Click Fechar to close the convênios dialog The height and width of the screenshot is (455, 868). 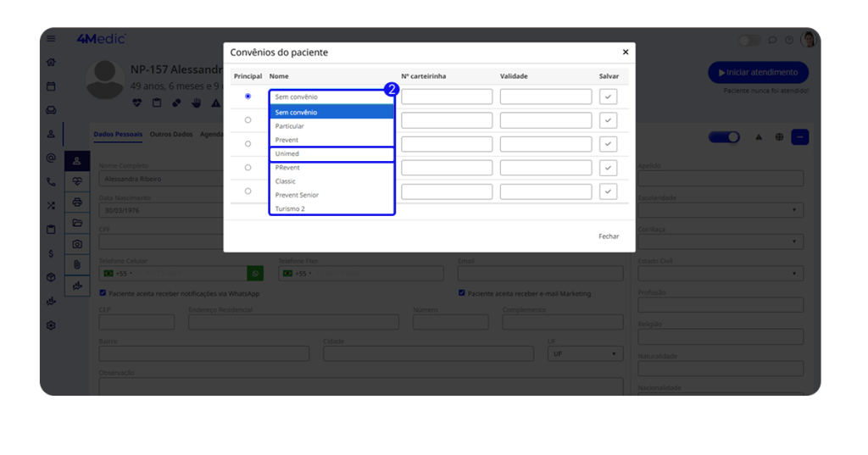(x=608, y=236)
